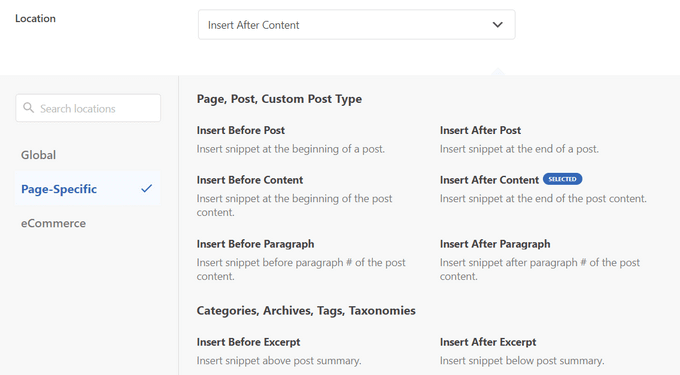This screenshot has height=375, width=680.
Task: Choose the Insert Before Post option
Action: tap(241, 130)
